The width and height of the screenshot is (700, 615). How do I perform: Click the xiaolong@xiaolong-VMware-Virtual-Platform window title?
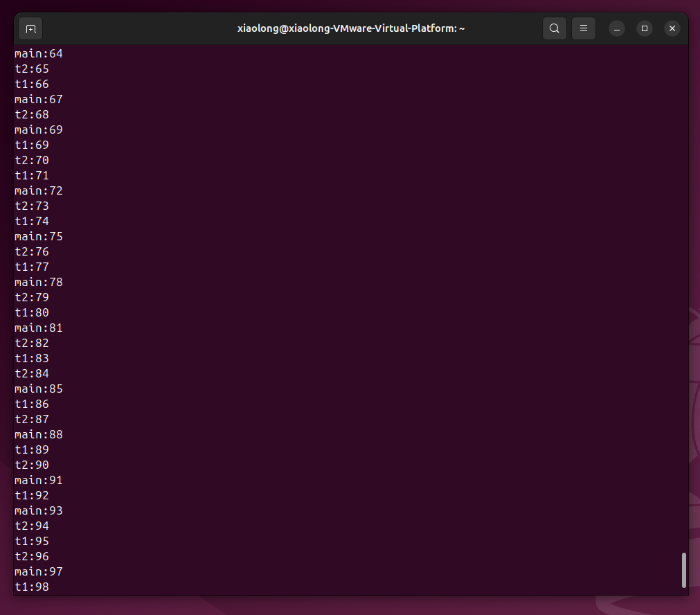point(351,28)
